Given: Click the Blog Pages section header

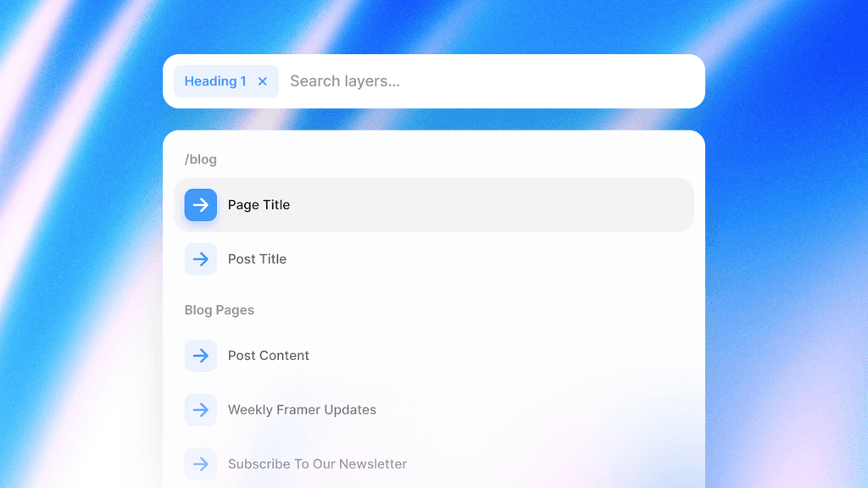Looking at the screenshot, I should click(x=220, y=310).
